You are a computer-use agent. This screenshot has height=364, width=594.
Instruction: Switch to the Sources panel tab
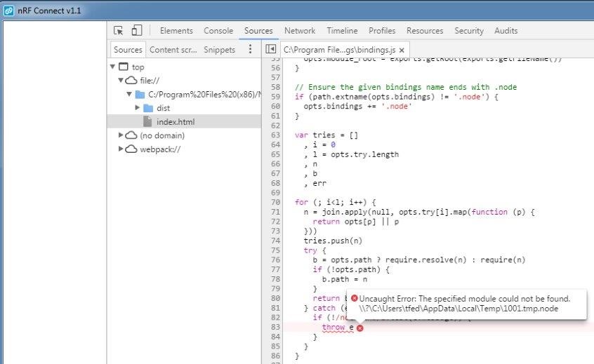click(x=258, y=31)
